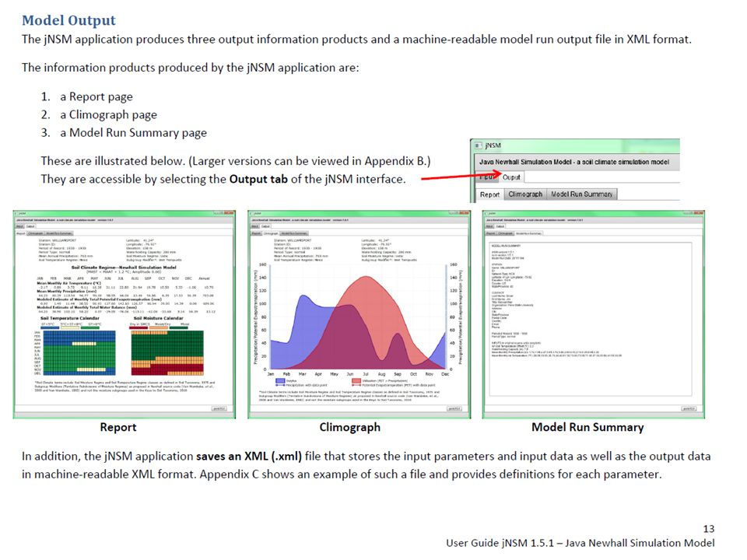Screen dimensions: 747x560
Task: Open the Climograph sub-tab
Action: [x=525, y=194]
